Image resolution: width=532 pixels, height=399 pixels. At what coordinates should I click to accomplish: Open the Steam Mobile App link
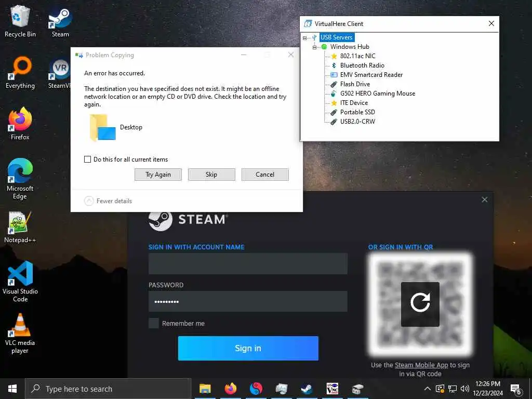click(421, 365)
